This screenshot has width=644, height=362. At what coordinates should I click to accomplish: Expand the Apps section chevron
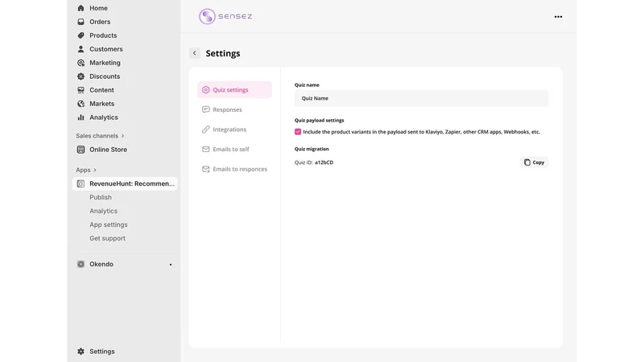95,170
